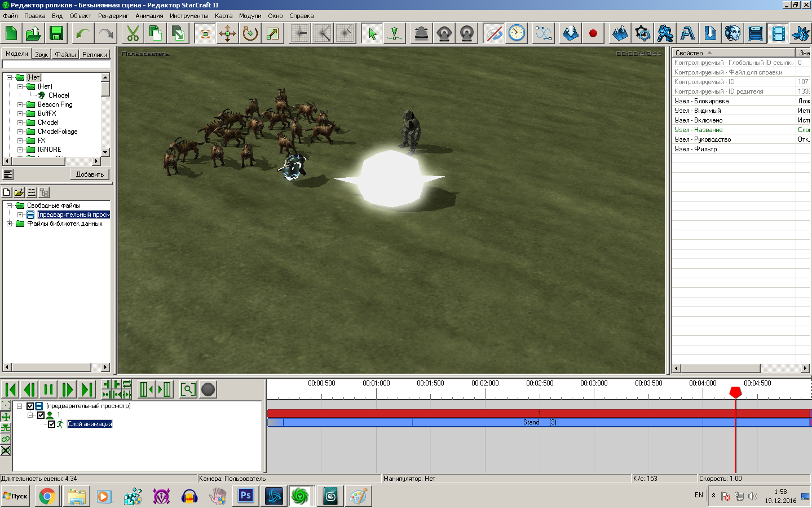Toggle checkbox for предварительный просмотр node
The image size is (812, 508).
click(30, 406)
